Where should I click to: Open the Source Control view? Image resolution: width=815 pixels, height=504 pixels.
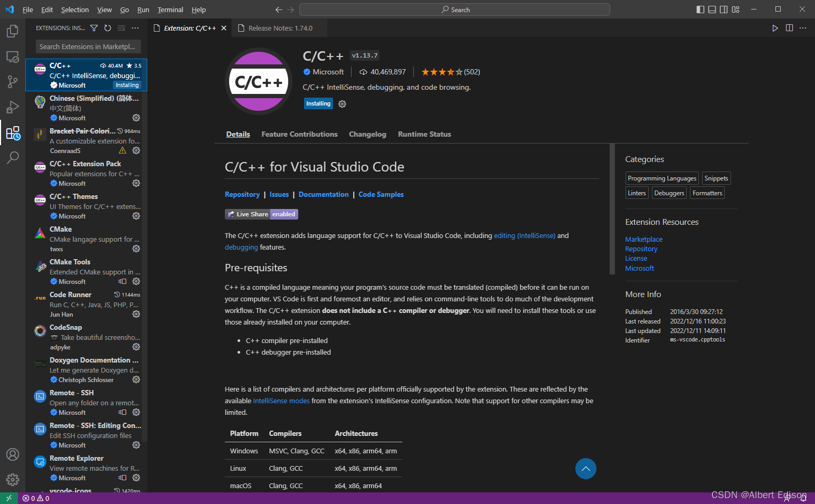13,82
